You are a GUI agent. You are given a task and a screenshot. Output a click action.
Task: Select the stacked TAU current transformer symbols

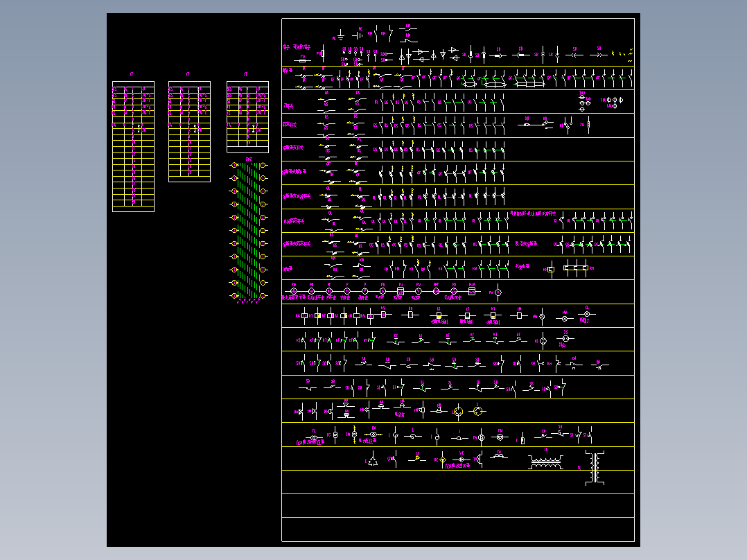[x=583, y=101]
